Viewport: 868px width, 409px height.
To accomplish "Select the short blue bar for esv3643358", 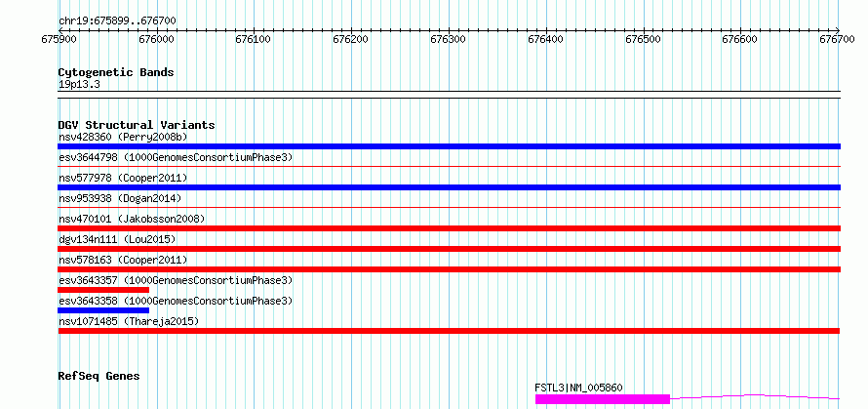I will tap(103, 310).
